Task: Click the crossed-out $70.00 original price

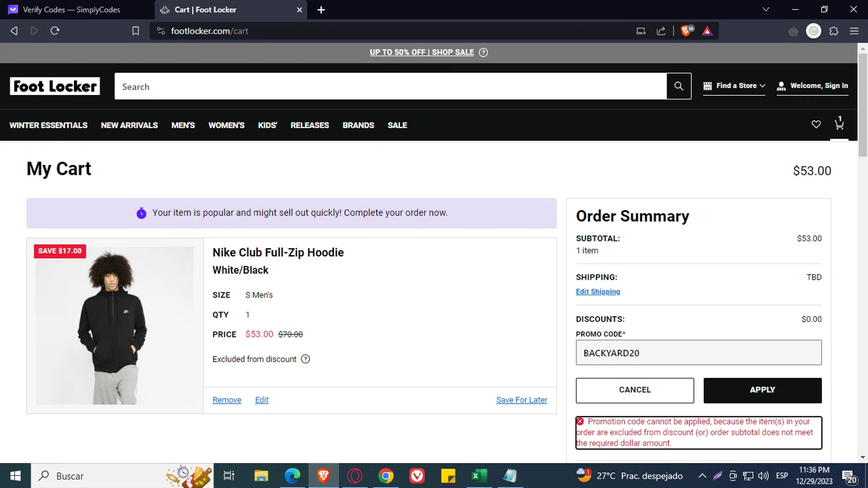Action: [290, 335]
